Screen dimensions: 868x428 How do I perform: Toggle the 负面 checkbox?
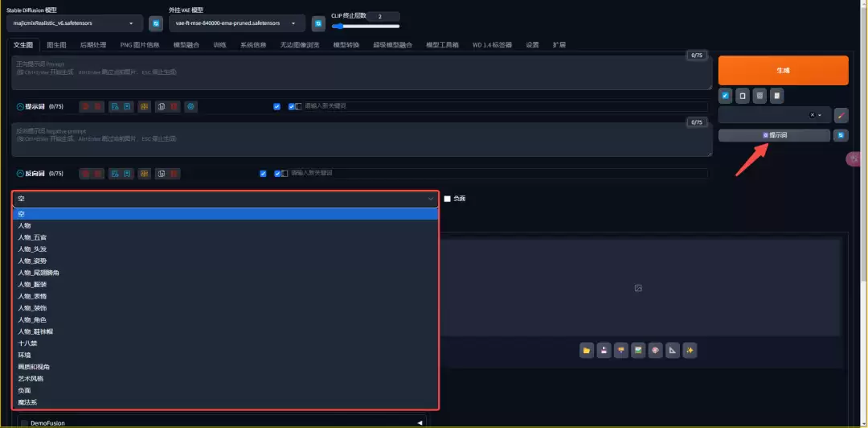(448, 199)
